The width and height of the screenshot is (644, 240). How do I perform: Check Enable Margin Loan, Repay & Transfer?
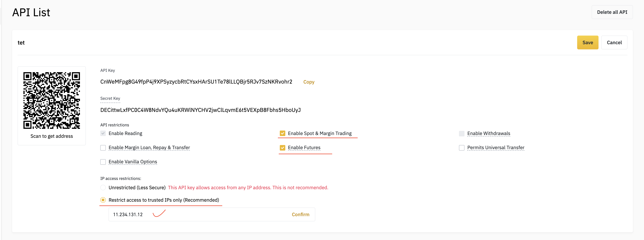pos(103,148)
